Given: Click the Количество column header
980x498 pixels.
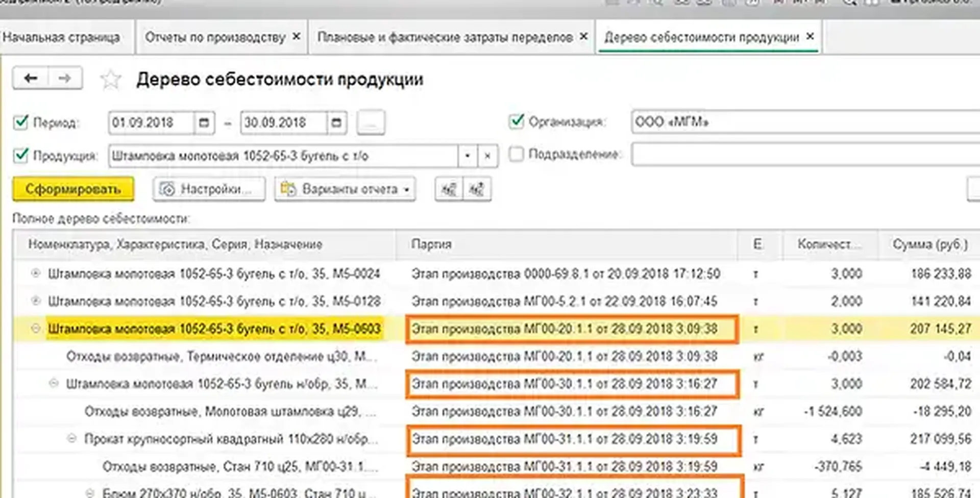Looking at the screenshot, I should (x=830, y=244).
